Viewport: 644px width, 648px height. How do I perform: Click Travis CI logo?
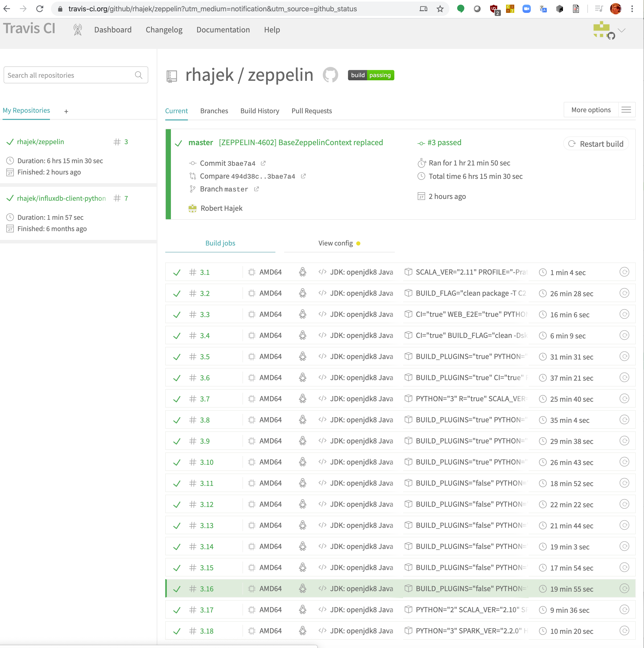[x=29, y=29]
